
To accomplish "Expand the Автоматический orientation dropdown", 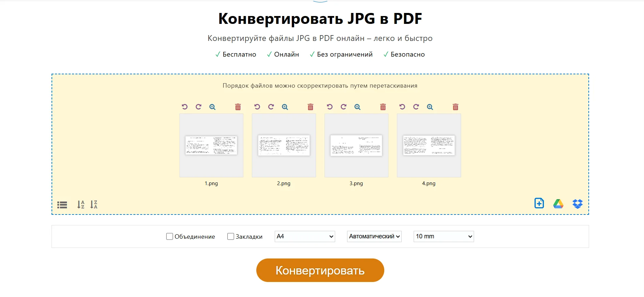I will tap(374, 236).
